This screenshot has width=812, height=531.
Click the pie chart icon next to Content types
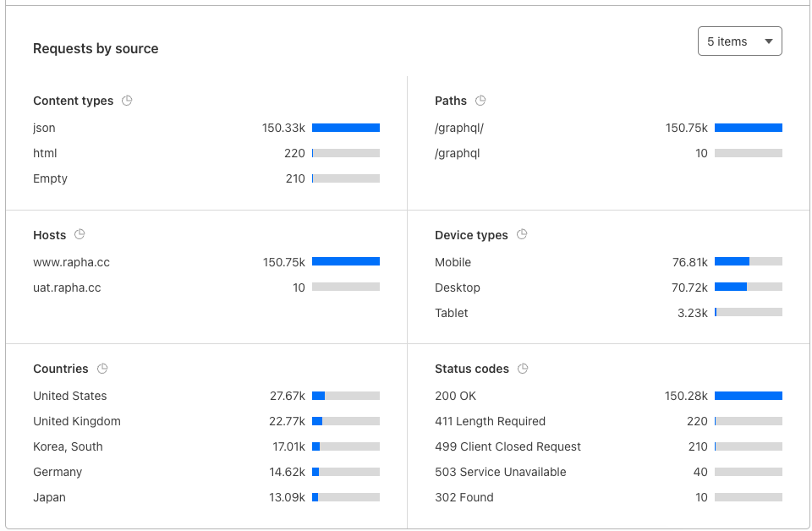(127, 101)
